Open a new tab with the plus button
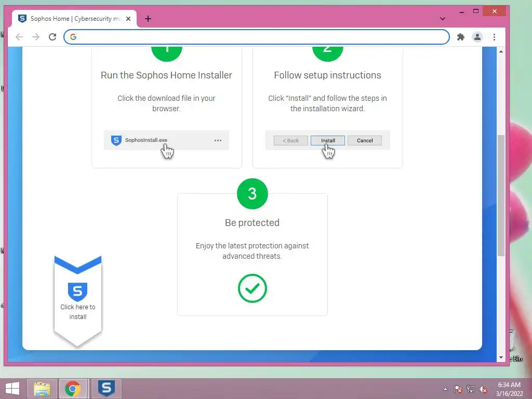 pyautogui.click(x=148, y=19)
